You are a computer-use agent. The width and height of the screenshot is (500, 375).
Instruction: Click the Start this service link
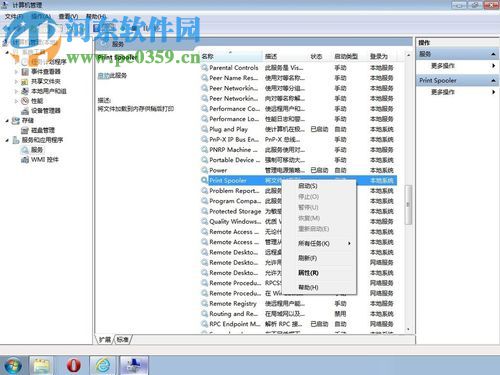tap(103, 76)
